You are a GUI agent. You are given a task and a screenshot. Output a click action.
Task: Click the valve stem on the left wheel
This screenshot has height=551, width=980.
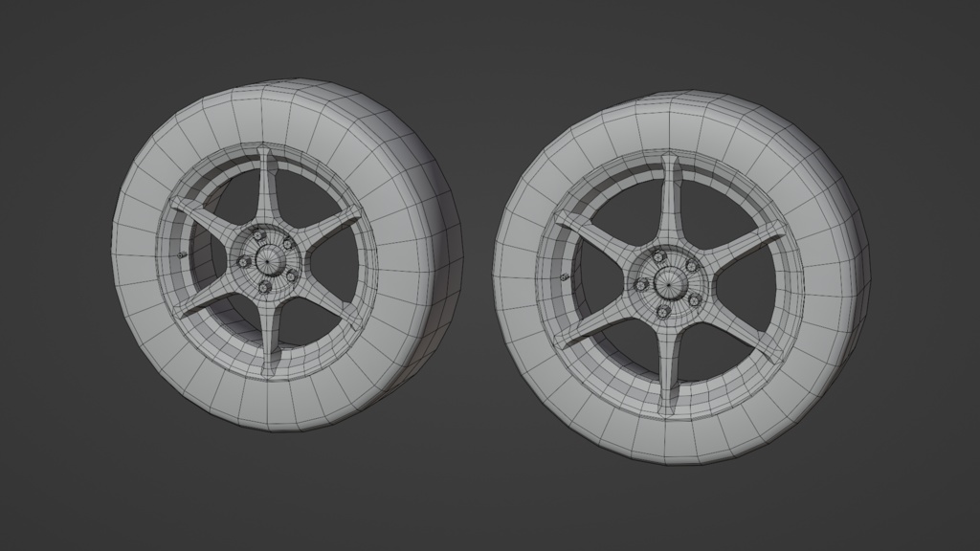pyautogui.click(x=182, y=254)
